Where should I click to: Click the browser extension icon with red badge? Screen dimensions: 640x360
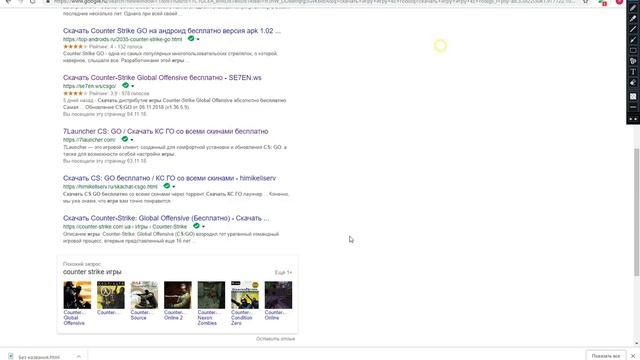602,2
